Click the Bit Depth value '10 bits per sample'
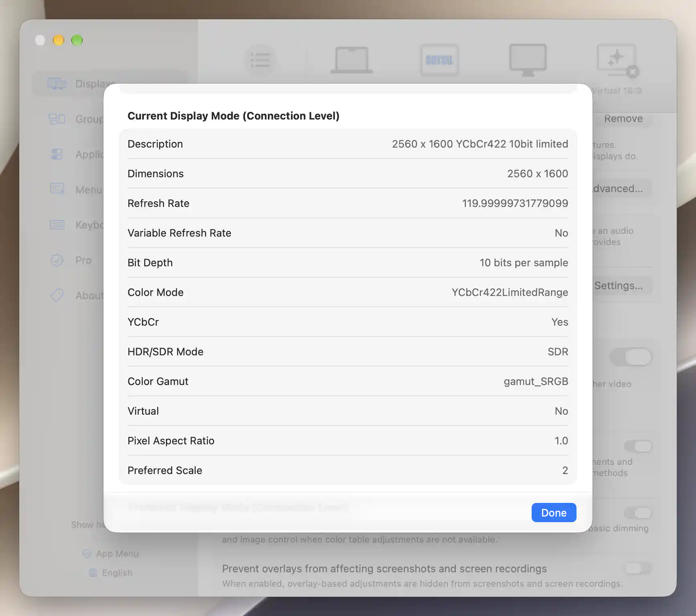The height and width of the screenshot is (616, 696). click(524, 263)
